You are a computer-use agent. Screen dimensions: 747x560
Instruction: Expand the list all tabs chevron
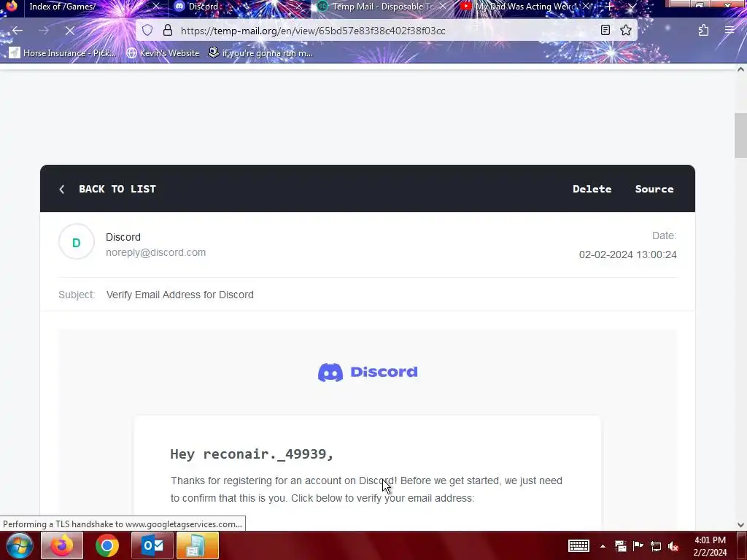tap(632, 7)
